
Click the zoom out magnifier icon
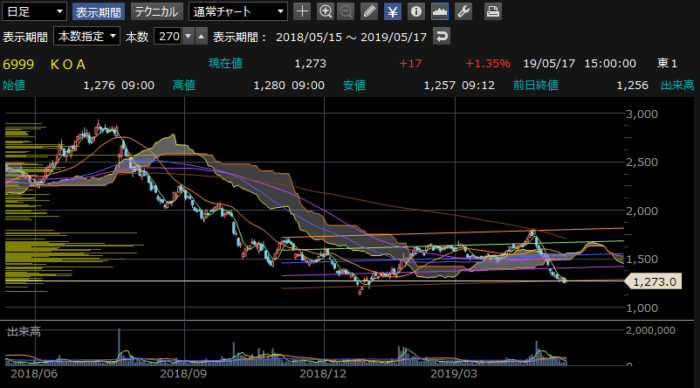point(346,11)
